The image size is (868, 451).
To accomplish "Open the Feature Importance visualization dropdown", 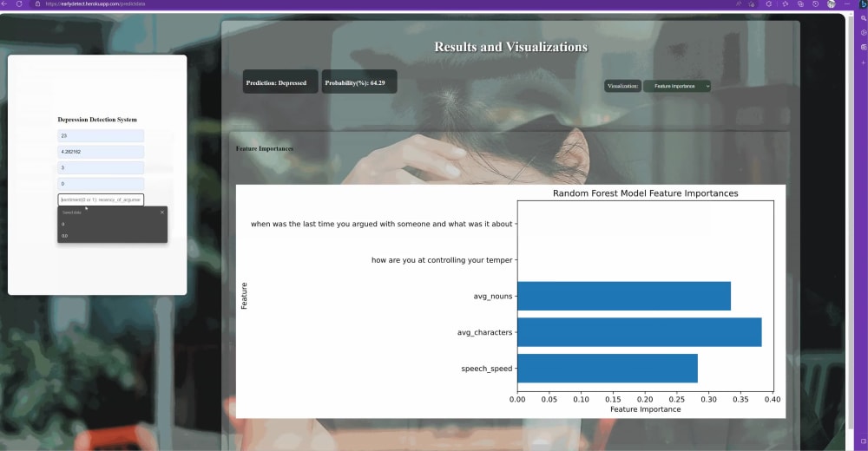I will click(676, 87).
